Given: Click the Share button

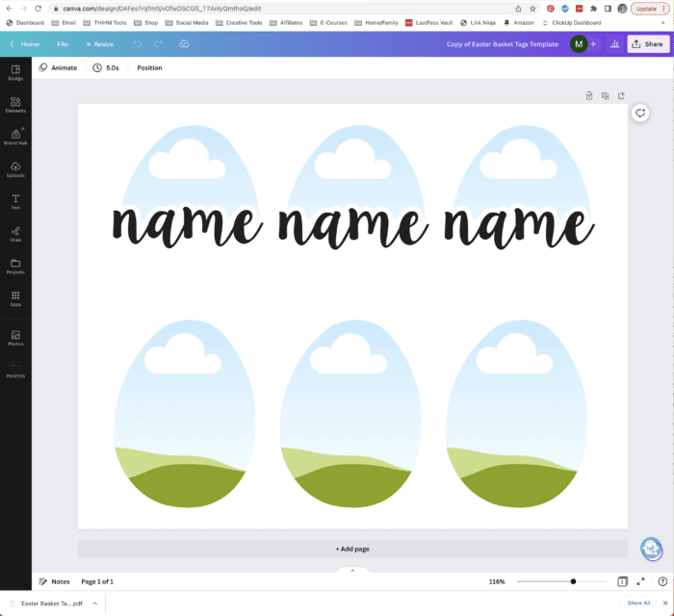Looking at the screenshot, I should [x=647, y=44].
